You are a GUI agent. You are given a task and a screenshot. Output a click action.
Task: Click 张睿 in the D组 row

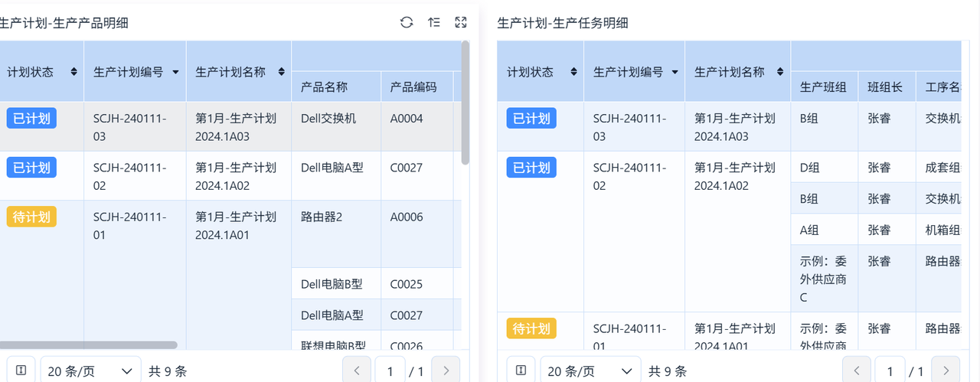click(x=887, y=167)
